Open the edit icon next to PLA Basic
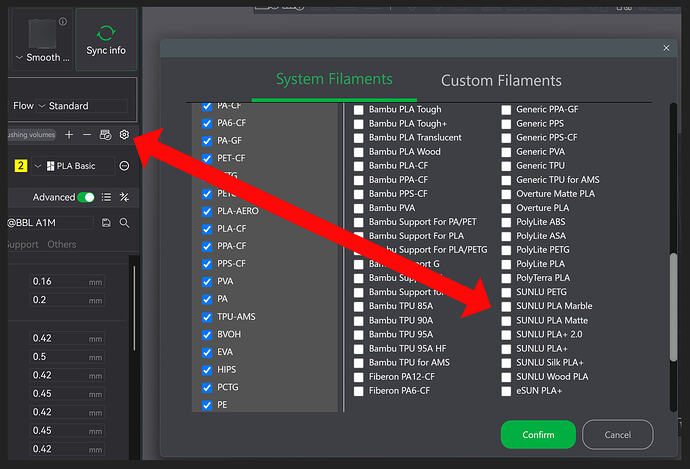Screen dimensions: 690x469 (x=125, y=166)
